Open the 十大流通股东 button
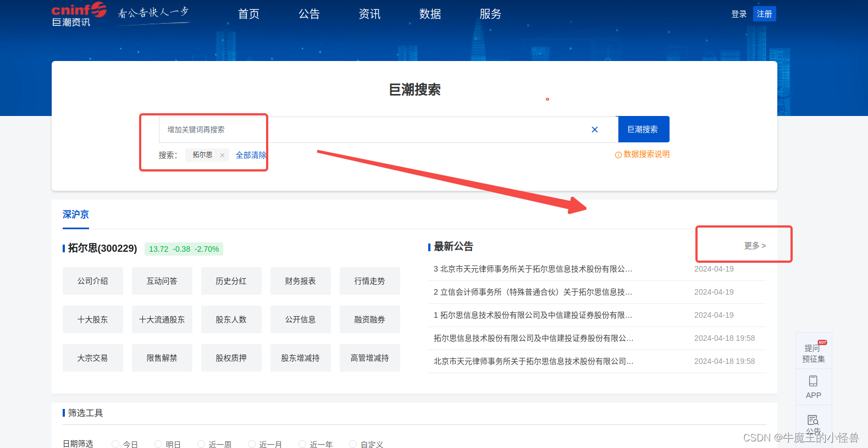Image resolution: width=868 pixels, height=448 pixels. click(x=162, y=319)
